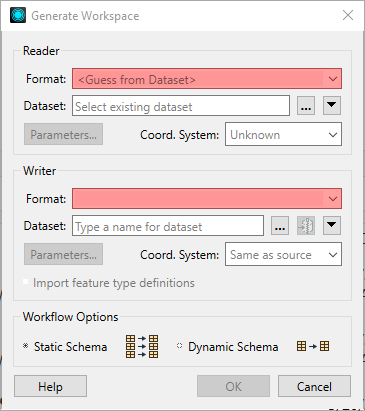Click the Static Schema multi-table mapping icon

coord(142,346)
